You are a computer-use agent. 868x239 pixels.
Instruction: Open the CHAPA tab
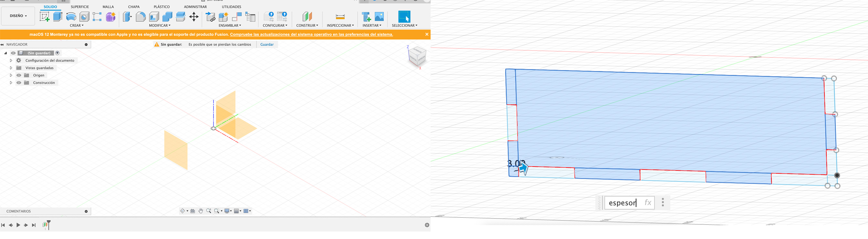click(x=134, y=7)
